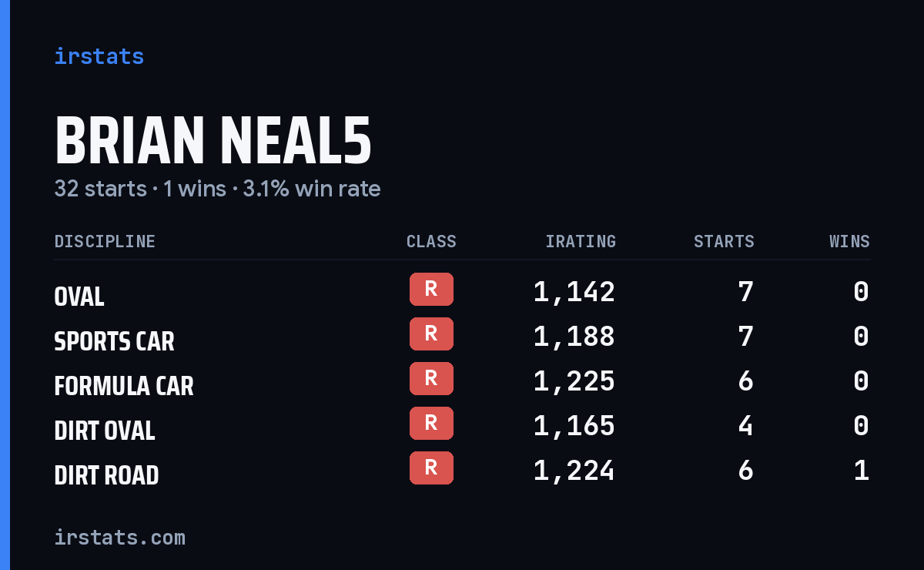Click the Dirt Road R class badge
The image size is (924, 570).
(x=431, y=468)
